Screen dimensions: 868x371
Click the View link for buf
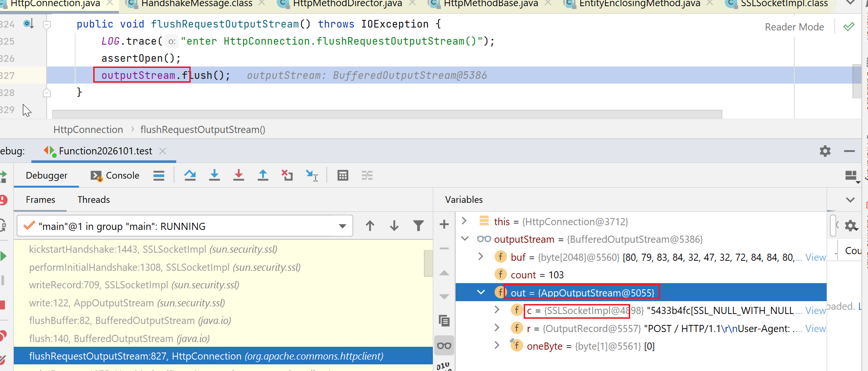point(815,257)
